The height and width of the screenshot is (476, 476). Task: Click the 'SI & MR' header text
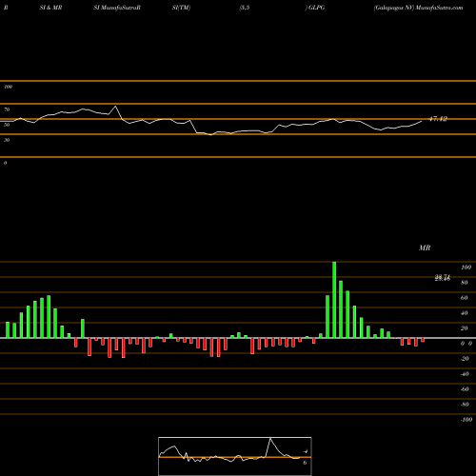coord(50,8)
